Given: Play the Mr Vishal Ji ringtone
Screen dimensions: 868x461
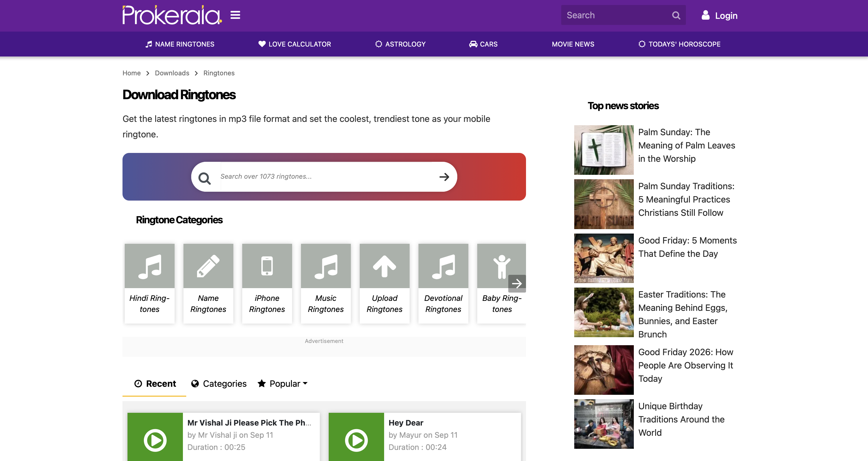Looking at the screenshot, I should click(x=155, y=440).
